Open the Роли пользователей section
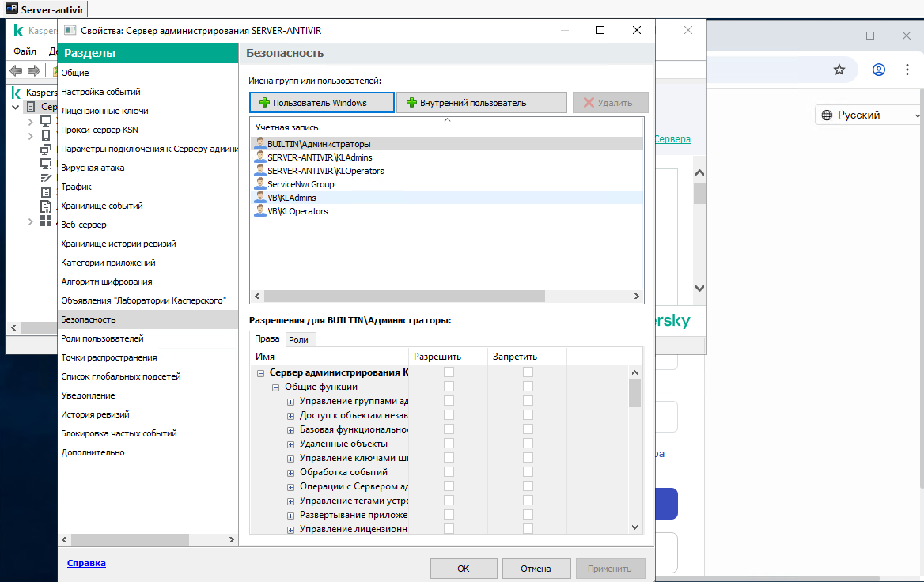 pos(103,338)
